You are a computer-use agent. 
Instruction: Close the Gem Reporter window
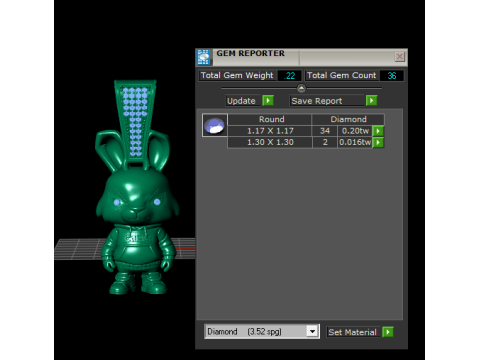(x=399, y=57)
